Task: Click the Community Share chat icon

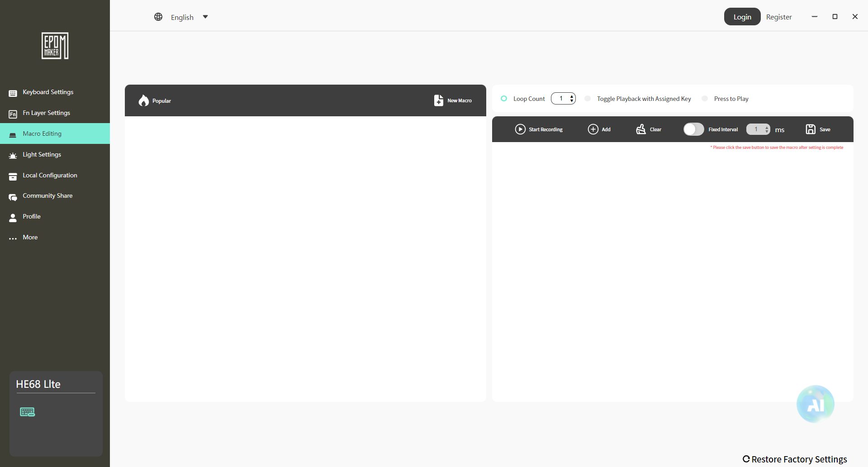Action: pyautogui.click(x=13, y=197)
